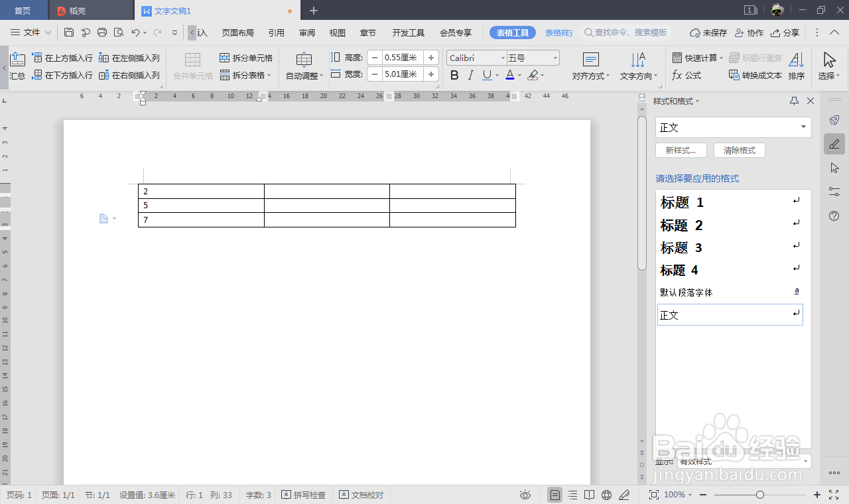Click the 分享 share button
The image size is (849, 504).
786,32
